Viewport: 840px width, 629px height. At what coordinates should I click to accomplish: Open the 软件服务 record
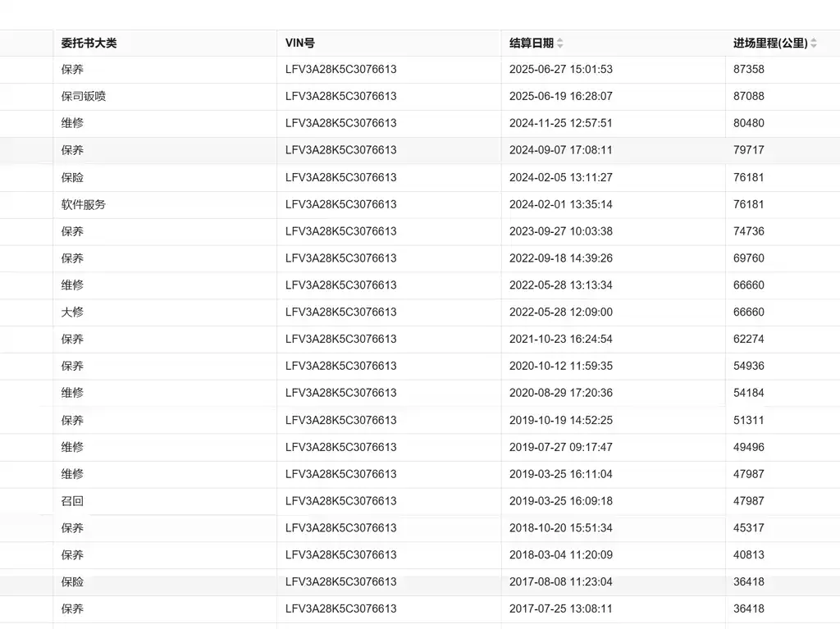(x=84, y=204)
